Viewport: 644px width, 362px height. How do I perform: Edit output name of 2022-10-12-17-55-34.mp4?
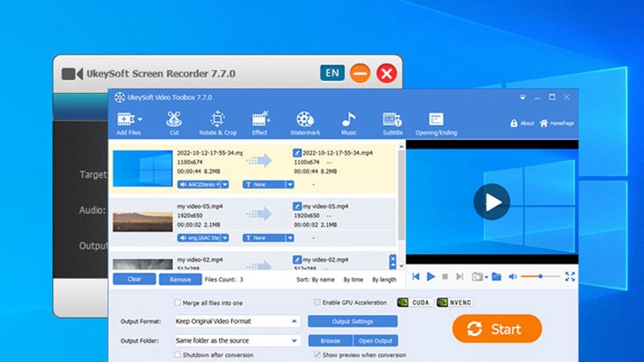click(x=297, y=153)
